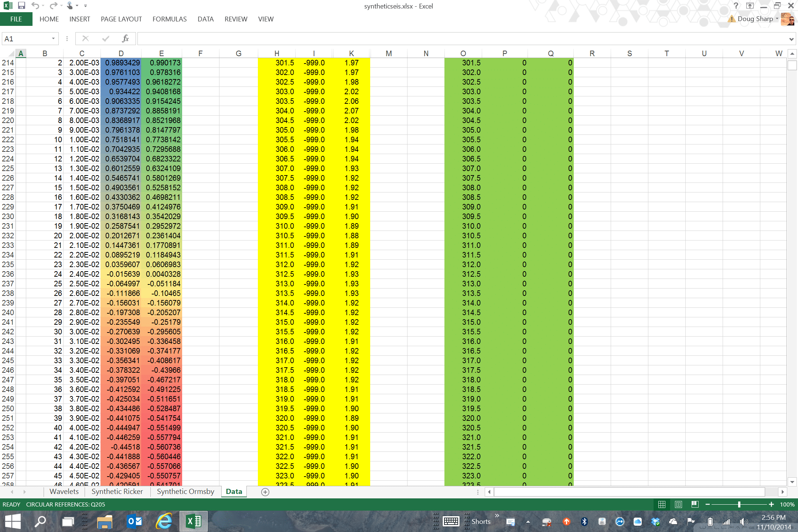Screen dimensions: 798x532
Task: Click the 100% zoom level button
Action: pyautogui.click(x=787, y=504)
